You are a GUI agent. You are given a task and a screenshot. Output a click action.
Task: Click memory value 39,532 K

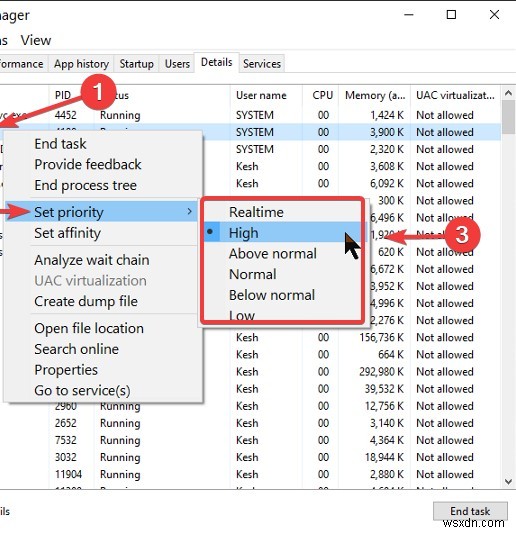click(384, 389)
